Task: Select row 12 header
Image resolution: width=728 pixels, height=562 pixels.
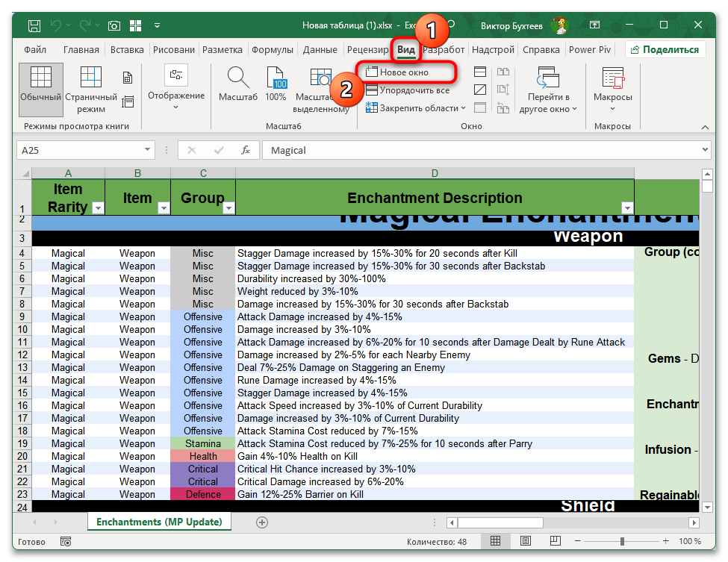Action: pyautogui.click(x=22, y=355)
